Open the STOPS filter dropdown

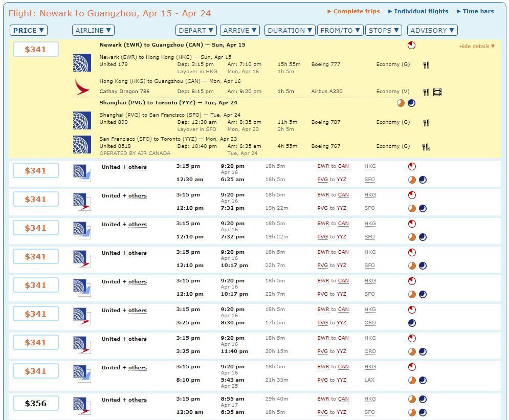pyautogui.click(x=383, y=30)
